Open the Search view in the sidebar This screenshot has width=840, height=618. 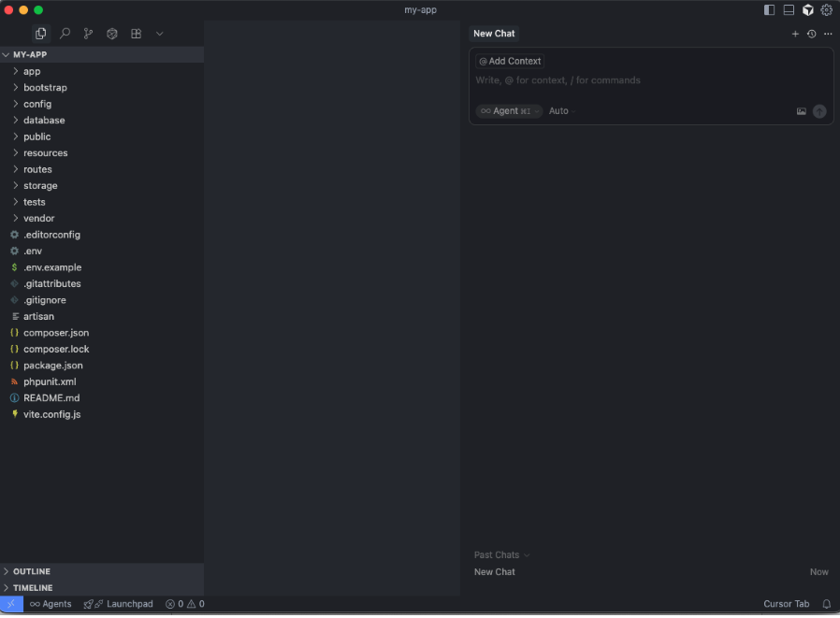64,33
